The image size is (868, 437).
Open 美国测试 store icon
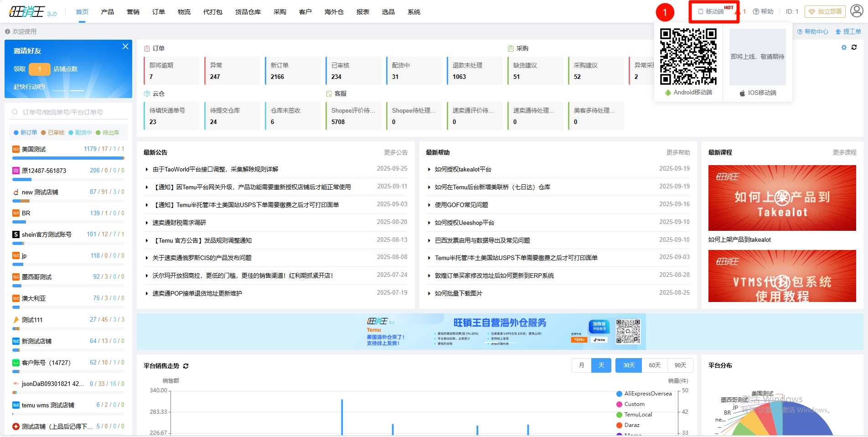pos(16,149)
